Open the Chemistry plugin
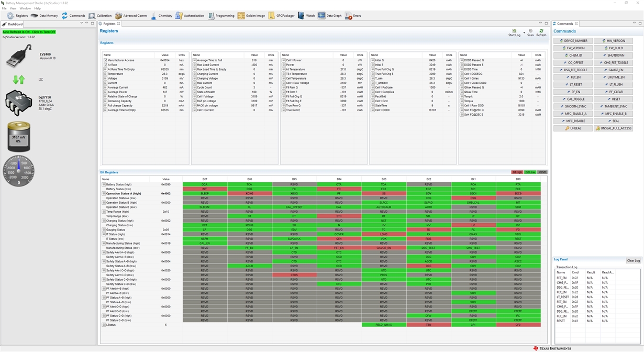Screen dimensions: 644x352 161,16
